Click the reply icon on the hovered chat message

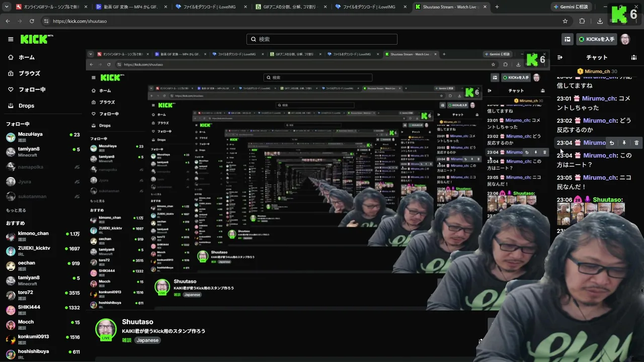tap(612, 143)
